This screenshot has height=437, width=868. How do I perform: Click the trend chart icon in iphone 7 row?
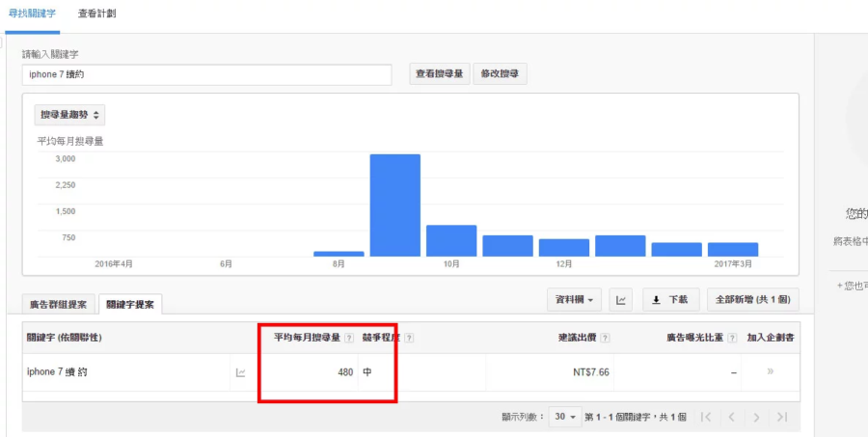[x=241, y=372]
